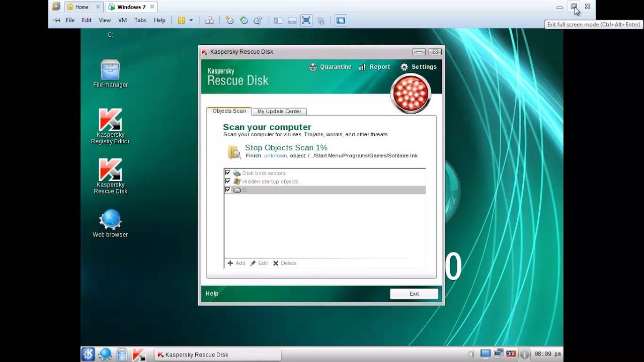Open the power options dropdown arrow
644x362 pixels.
click(x=191, y=21)
